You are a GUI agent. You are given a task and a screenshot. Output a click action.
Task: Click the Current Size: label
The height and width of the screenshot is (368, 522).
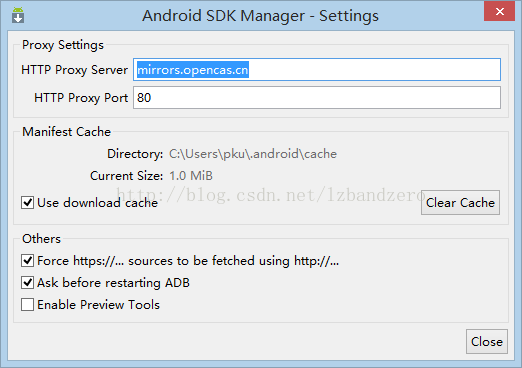click(127, 176)
